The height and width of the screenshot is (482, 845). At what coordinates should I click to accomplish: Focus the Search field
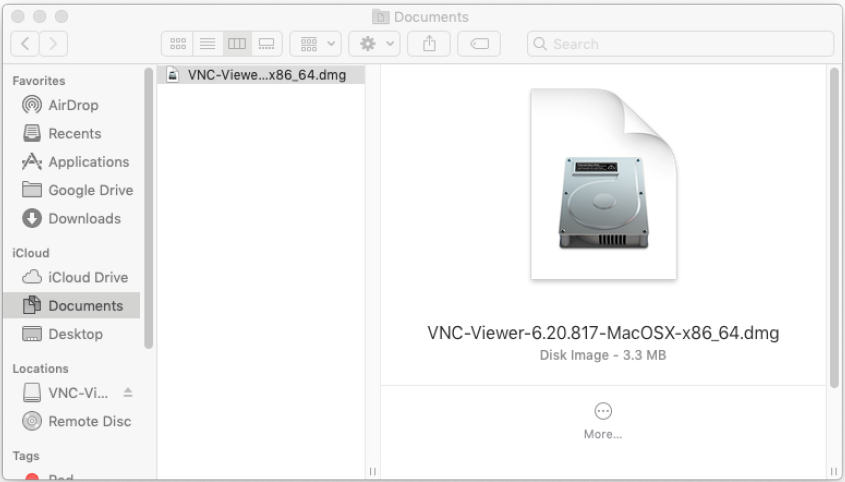[x=680, y=44]
